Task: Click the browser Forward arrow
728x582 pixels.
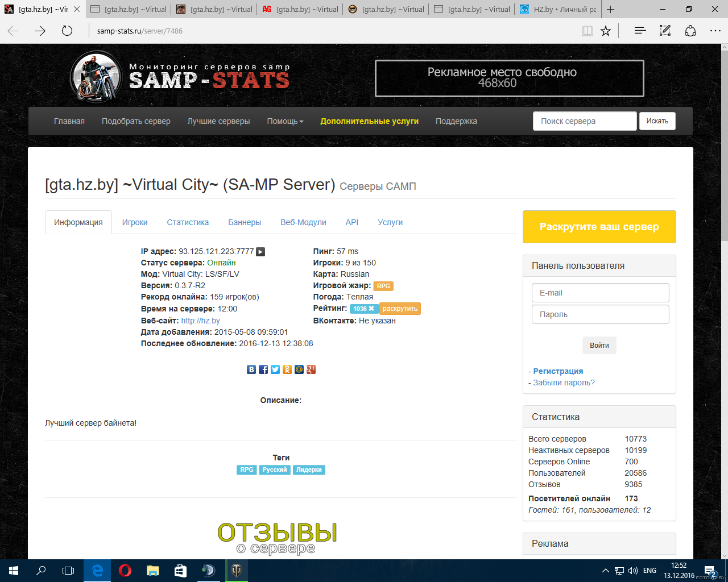Action: (40, 31)
